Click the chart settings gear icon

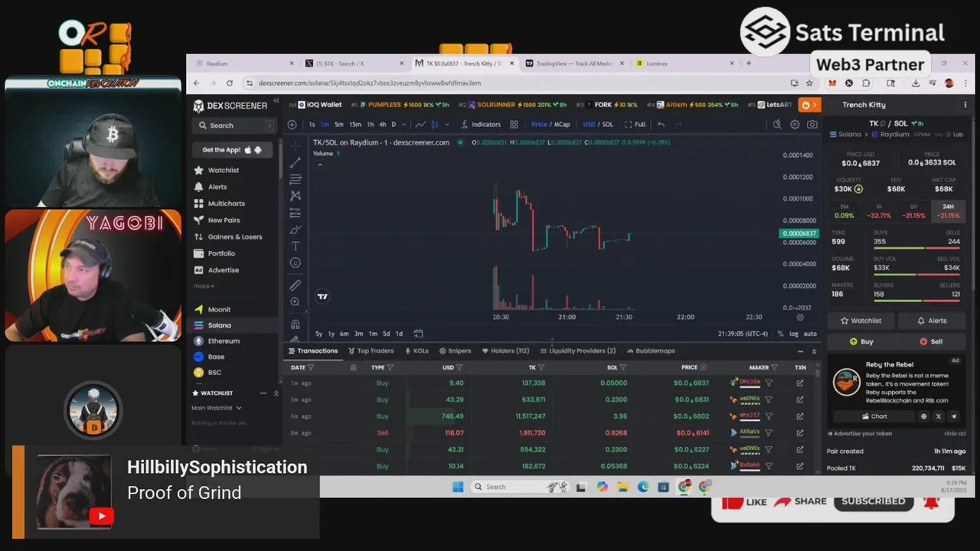click(795, 125)
